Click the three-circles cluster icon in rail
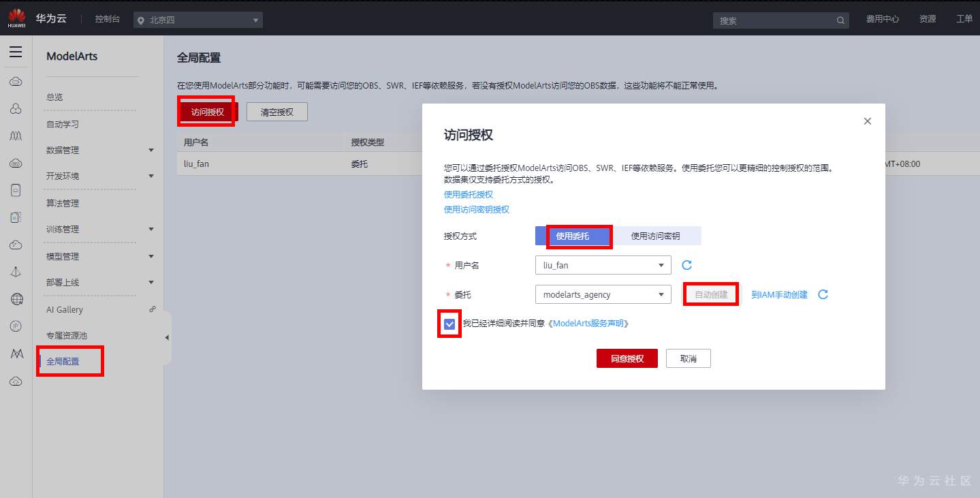This screenshot has height=498, width=980. (x=16, y=109)
